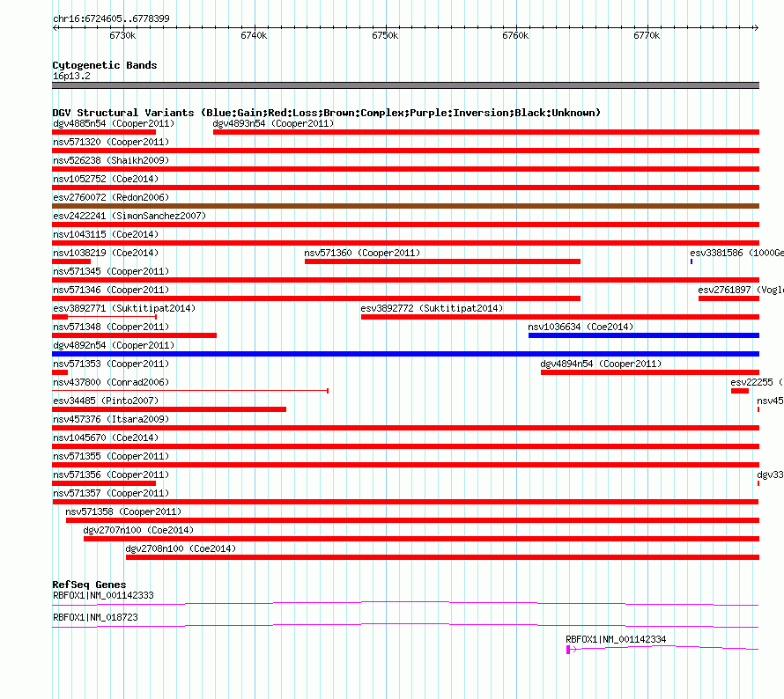Screen dimensions: 784x699
Task: Select nsv1045670 (Coe2014) label
Action: [106, 438]
